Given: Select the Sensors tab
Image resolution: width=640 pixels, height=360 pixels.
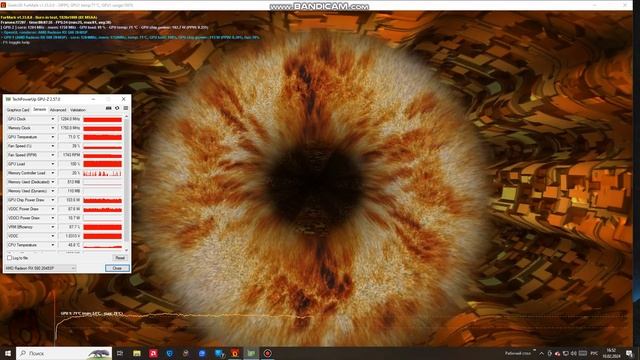Looking at the screenshot, I should [40, 109].
